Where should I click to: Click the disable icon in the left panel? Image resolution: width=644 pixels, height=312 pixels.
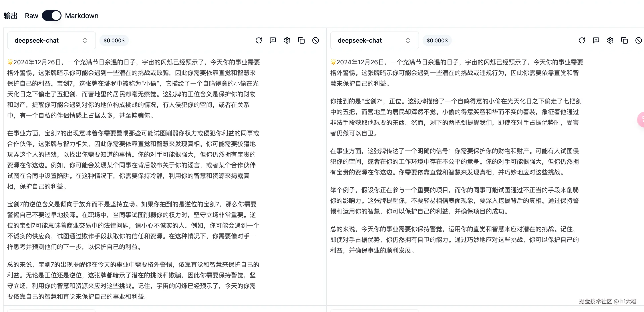pyautogui.click(x=316, y=40)
